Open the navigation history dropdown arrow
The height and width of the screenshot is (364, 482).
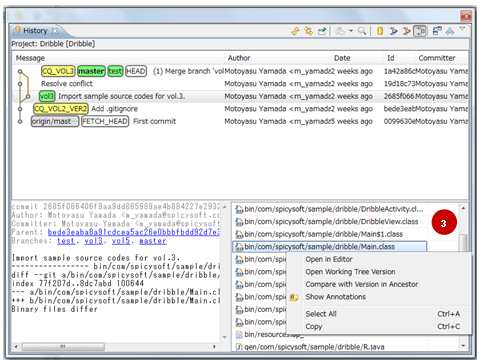coord(351,31)
